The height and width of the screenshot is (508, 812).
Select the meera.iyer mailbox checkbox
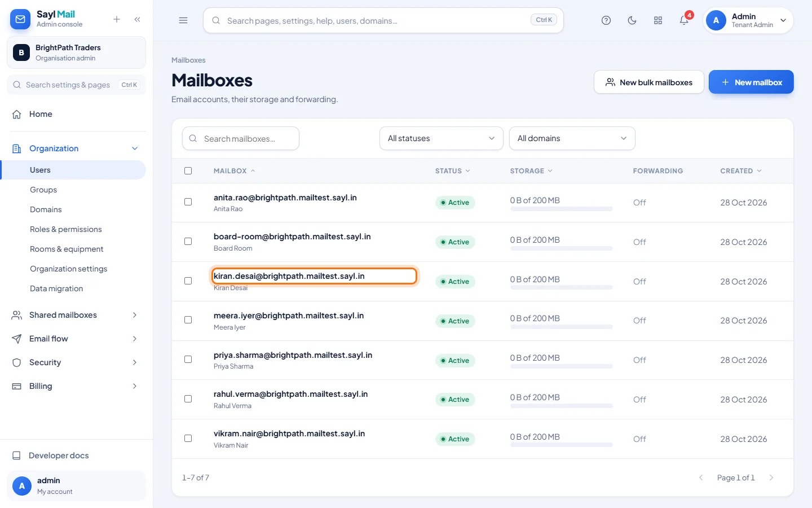[188, 320]
